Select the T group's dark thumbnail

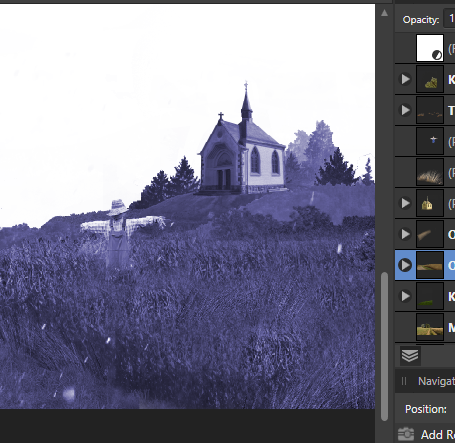[x=430, y=110]
